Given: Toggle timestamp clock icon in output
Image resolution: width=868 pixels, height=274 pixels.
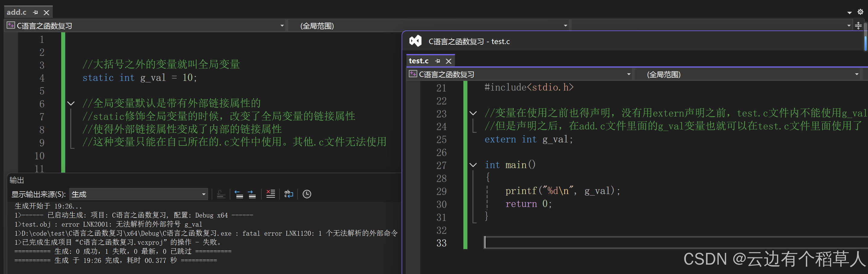Looking at the screenshot, I should pos(307,194).
